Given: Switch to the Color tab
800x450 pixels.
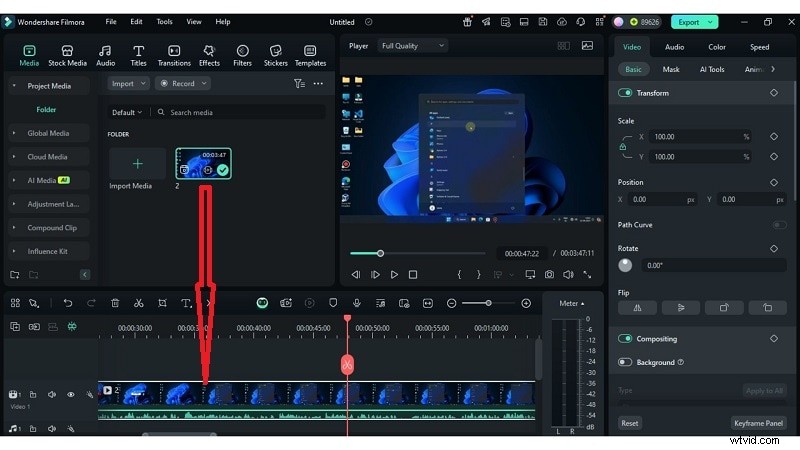Looking at the screenshot, I should 717,46.
